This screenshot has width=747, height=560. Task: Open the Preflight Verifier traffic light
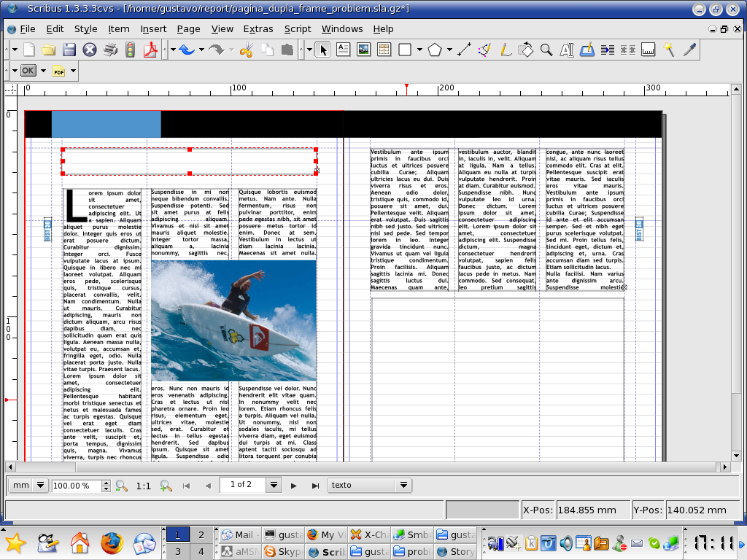point(131,50)
